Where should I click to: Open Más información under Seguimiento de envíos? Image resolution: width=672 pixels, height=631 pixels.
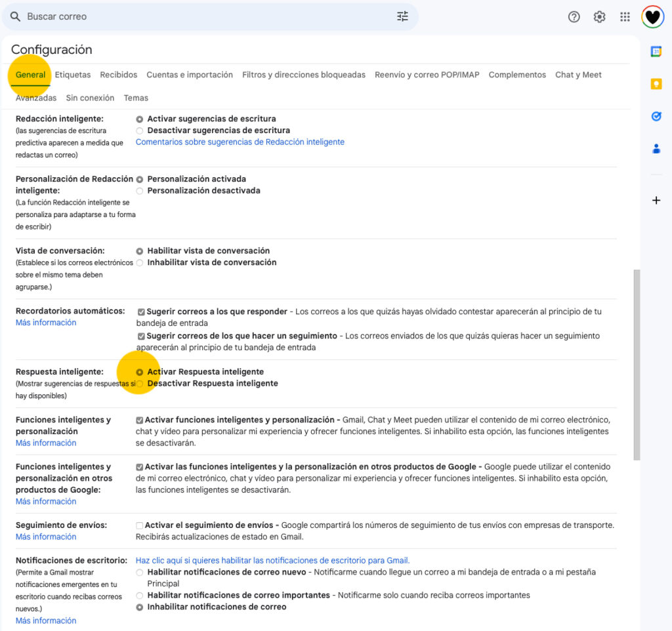(x=46, y=537)
